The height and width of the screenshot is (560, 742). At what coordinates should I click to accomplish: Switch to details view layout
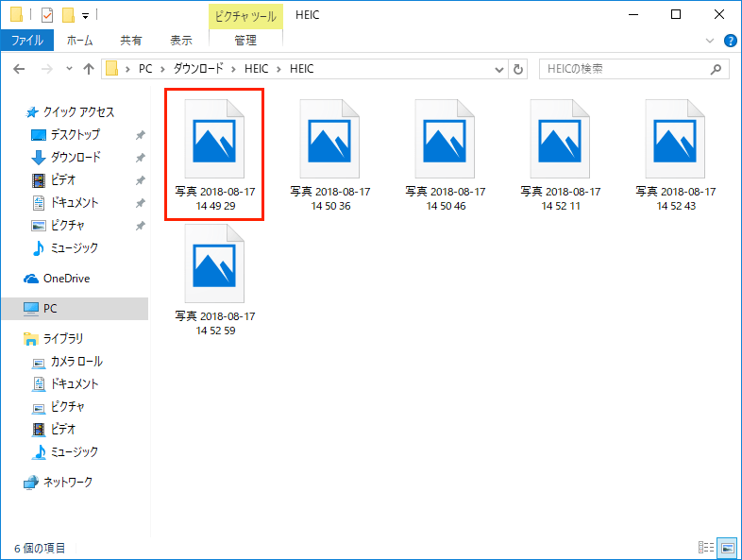[706, 548]
